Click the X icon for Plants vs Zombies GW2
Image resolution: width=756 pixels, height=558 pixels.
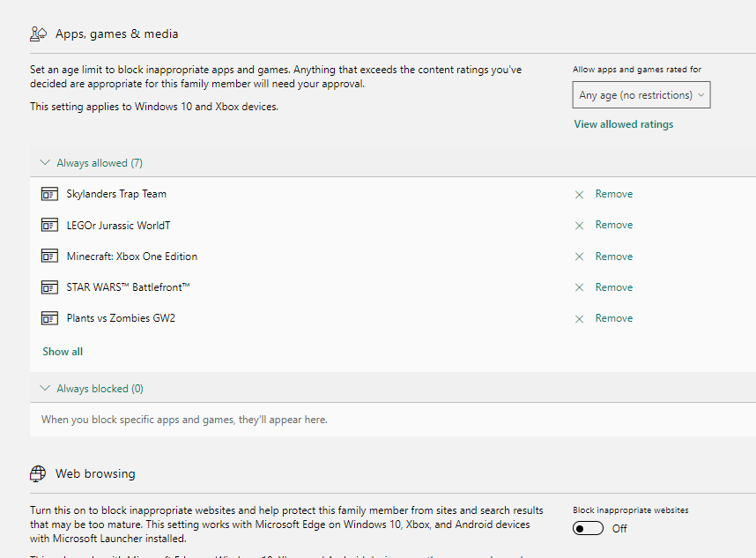[x=579, y=319]
